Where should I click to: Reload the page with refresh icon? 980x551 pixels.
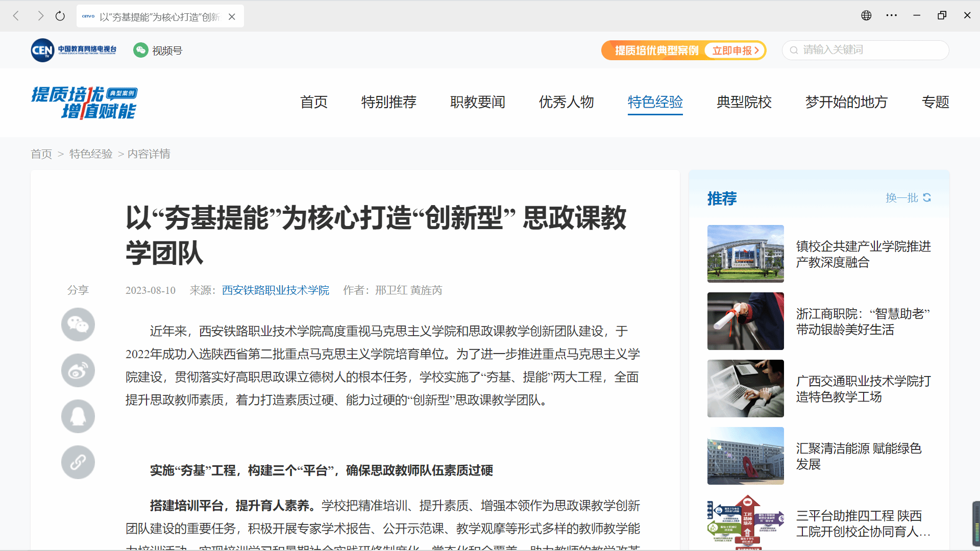(x=60, y=16)
